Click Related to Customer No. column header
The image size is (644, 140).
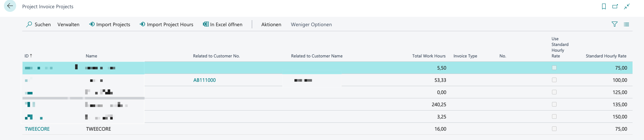pyautogui.click(x=216, y=56)
